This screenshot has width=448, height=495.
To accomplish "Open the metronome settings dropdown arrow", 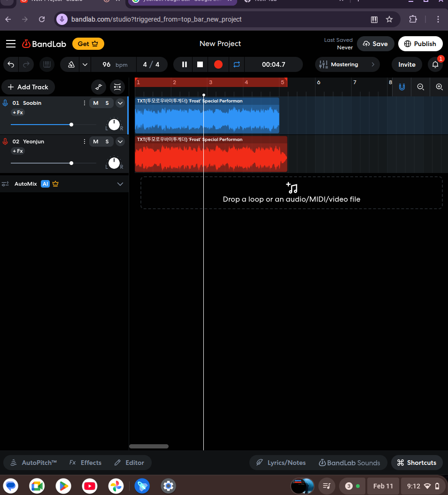I will 85,64.
